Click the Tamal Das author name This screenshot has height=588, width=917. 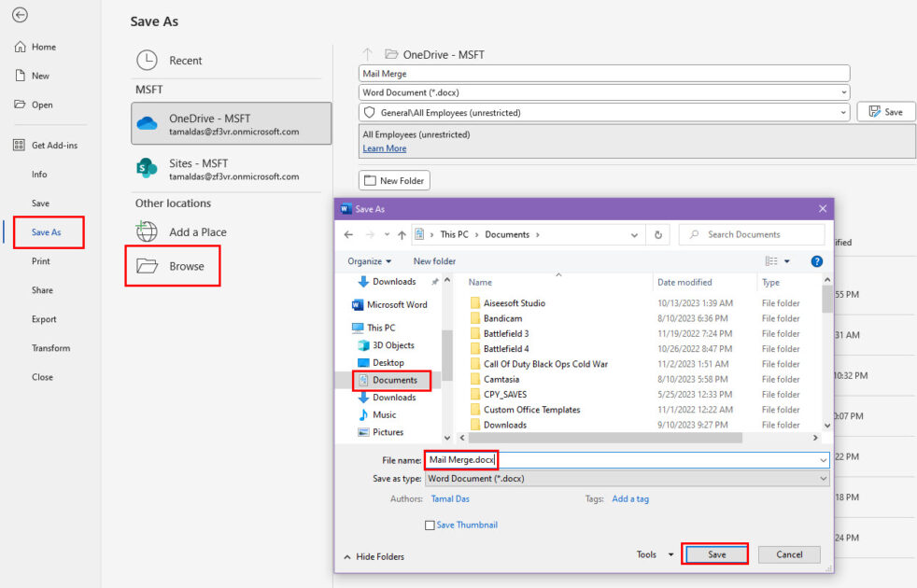[450, 499]
